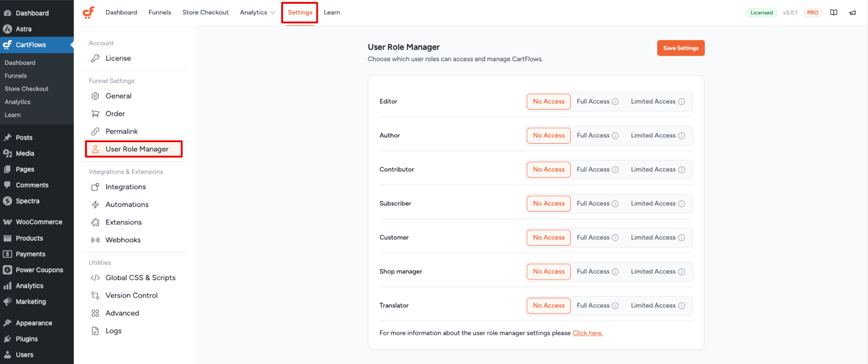Image resolution: width=868 pixels, height=364 pixels.
Task: Set Translator role to Full Access
Action: click(593, 306)
